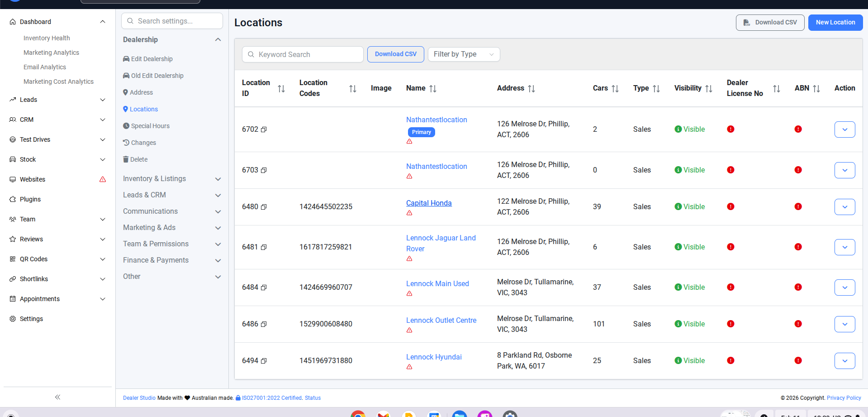Viewport: 868px width, 417px height.
Task: Click the green Visible status for location 6703
Action: [689, 170]
